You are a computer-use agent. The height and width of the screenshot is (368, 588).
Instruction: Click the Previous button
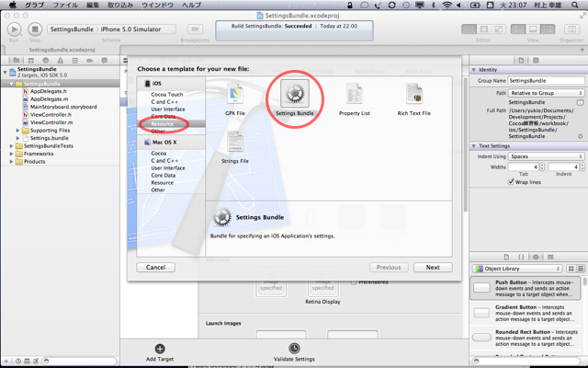click(389, 268)
